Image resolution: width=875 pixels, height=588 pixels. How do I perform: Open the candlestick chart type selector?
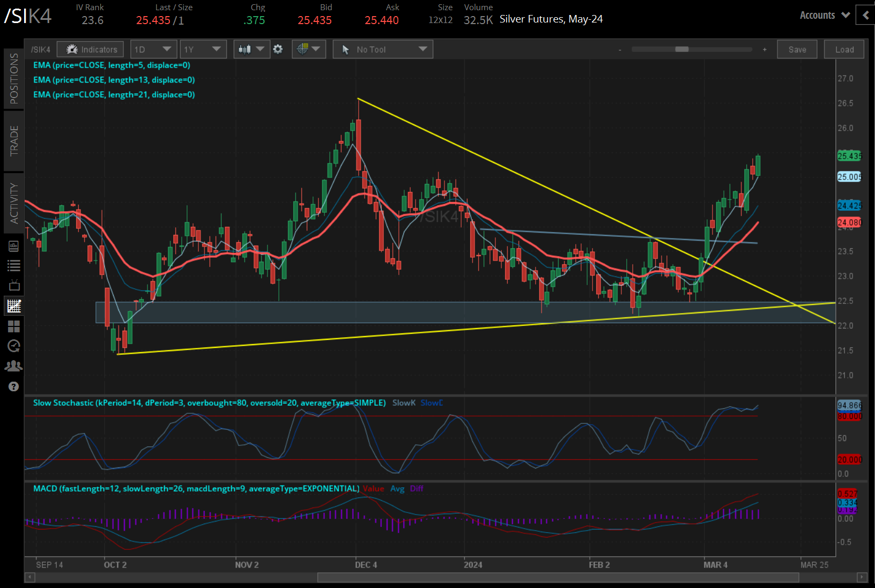[251, 49]
